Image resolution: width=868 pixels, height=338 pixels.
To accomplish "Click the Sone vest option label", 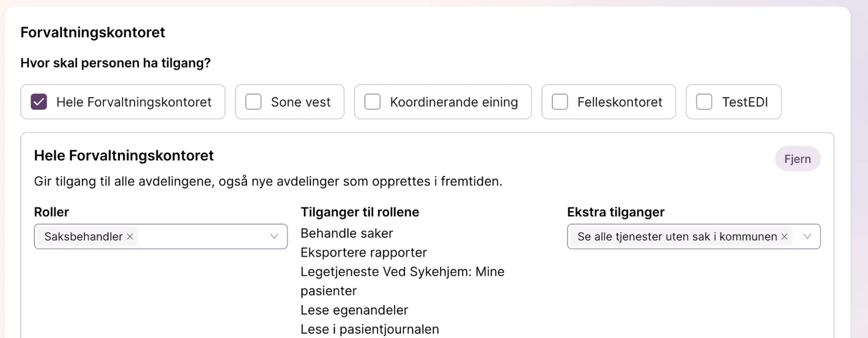I will click(301, 102).
